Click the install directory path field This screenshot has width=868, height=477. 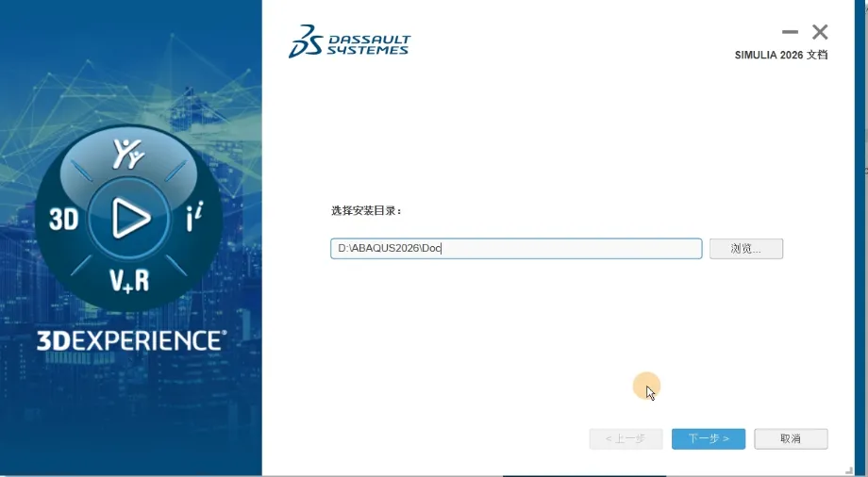click(516, 249)
